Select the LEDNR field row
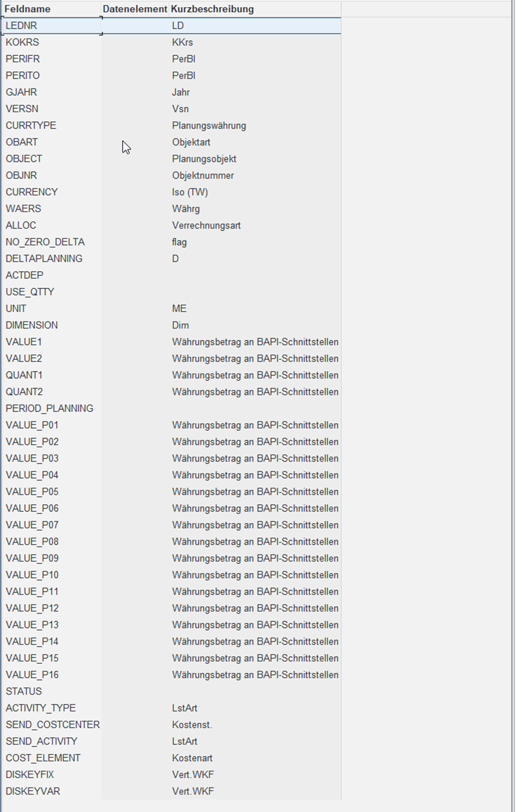The image size is (516, 812). coord(171,26)
